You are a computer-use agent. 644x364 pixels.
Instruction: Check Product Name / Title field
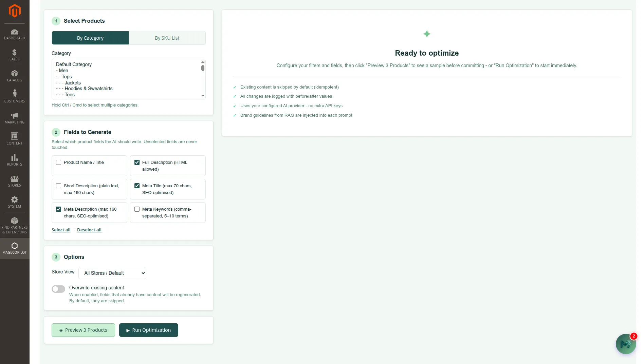click(x=58, y=162)
